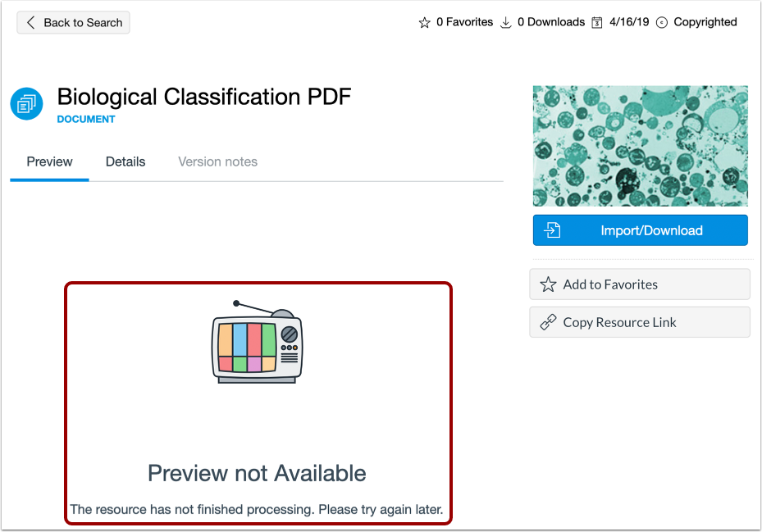The image size is (762, 532).
Task: Click the 0 Favorites counter label
Action: (x=464, y=22)
